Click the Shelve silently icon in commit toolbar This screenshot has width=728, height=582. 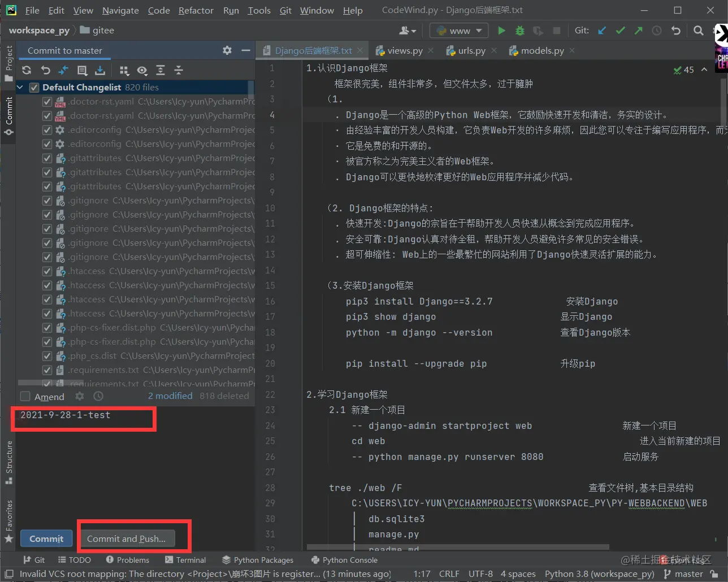[x=100, y=70]
